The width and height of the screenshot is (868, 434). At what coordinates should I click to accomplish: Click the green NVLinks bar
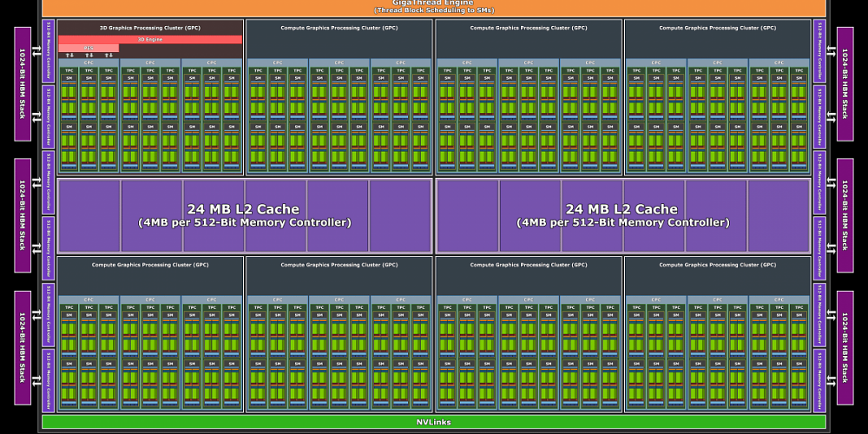pyautogui.click(x=434, y=422)
